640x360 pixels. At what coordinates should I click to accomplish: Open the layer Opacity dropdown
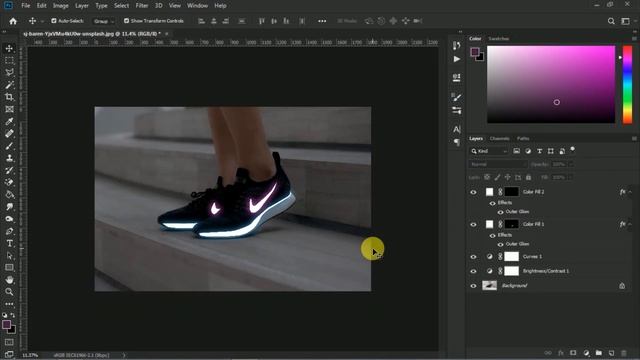coord(571,164)
